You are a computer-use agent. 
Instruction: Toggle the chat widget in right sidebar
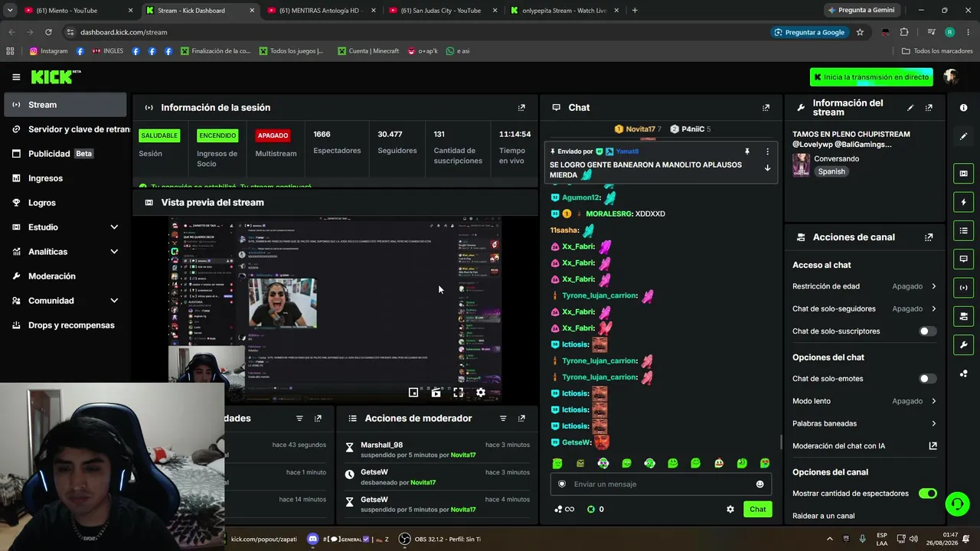pyautogui.click(x=963, y=259)
